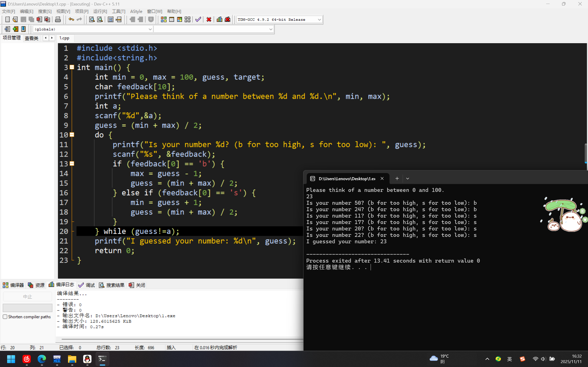Open the 运行[R] menu
The image size is (588, 367).
click(x=100, y=11)
